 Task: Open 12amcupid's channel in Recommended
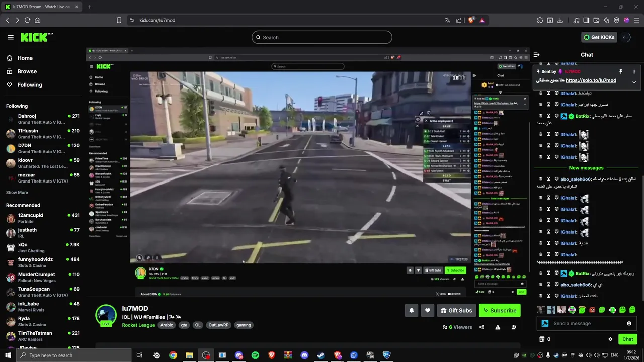coord(42,218)
